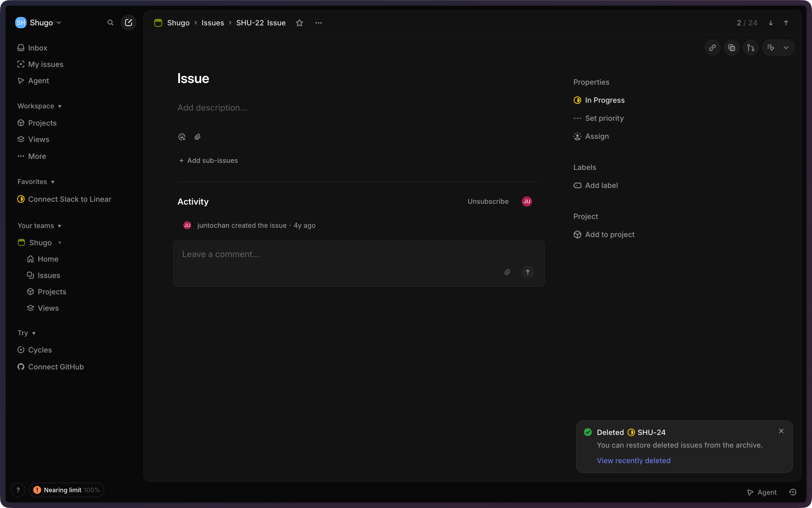
Task: Open the history clock icon
Action: coord(793,492)
